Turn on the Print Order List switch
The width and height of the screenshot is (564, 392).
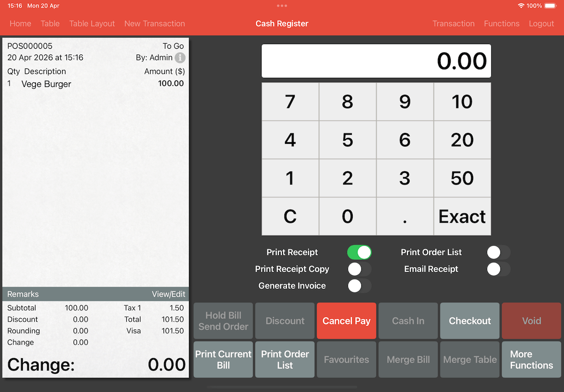pyautogui.click(x=498, y=252)
